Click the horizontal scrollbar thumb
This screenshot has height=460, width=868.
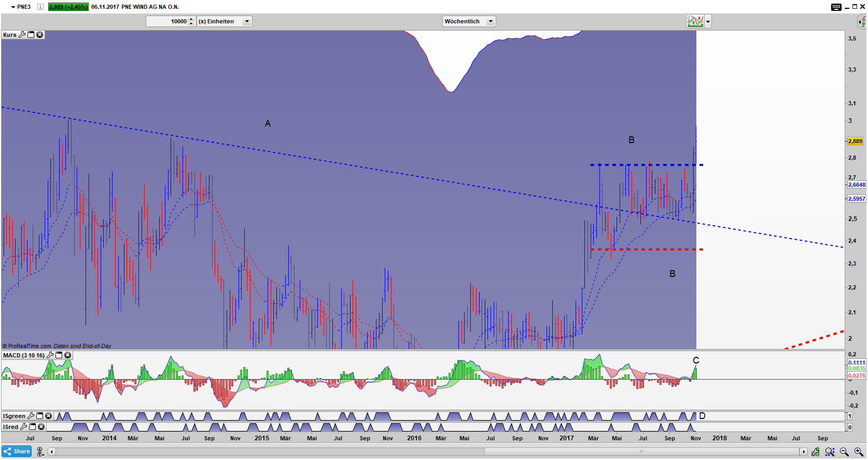click(x=642, y=452)
